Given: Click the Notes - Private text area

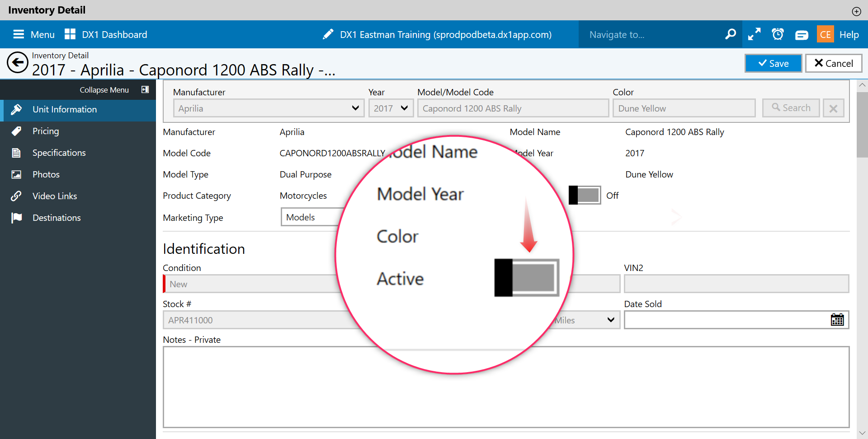Looking at the screenshot, I should [506, 387].
